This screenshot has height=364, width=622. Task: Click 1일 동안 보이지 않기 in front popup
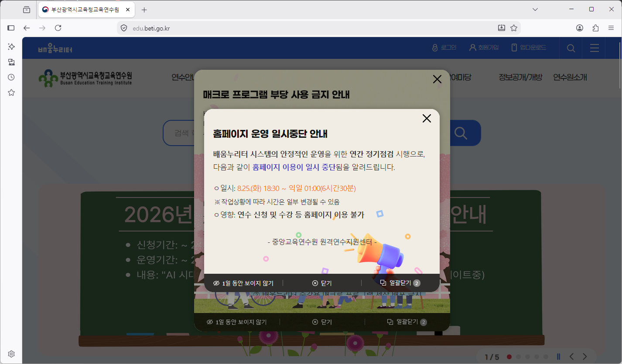coord(243,283)
